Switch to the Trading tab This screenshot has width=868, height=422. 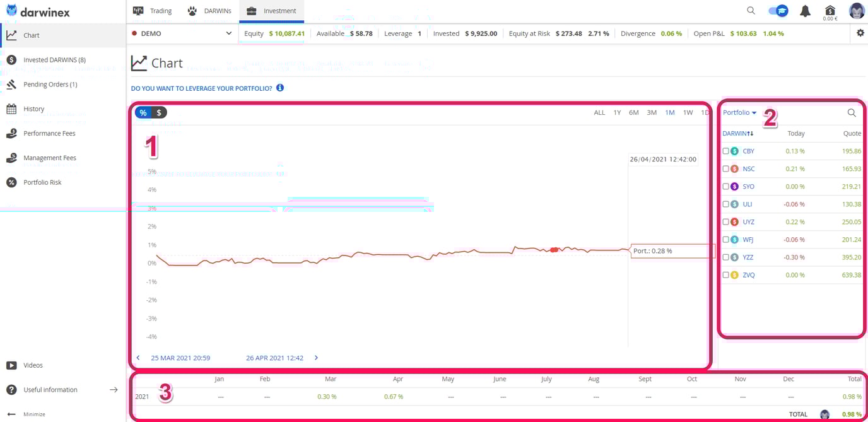pos(153,11)
